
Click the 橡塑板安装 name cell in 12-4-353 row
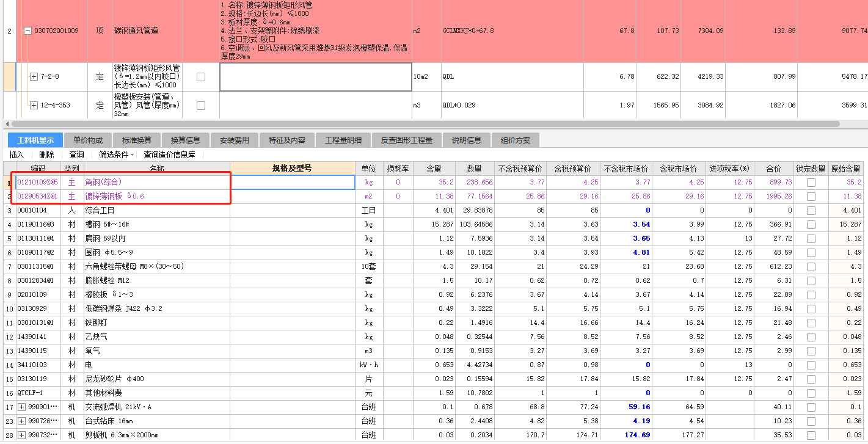pyautogui.click(x=147, y=105)
